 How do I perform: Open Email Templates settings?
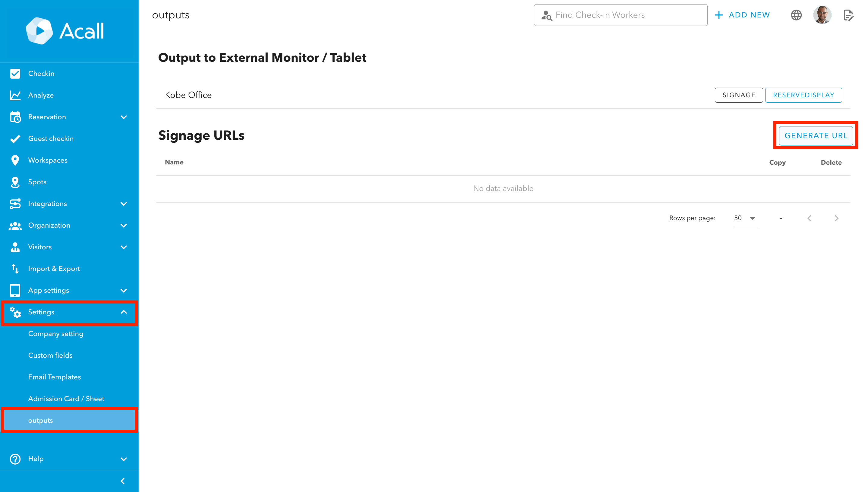(x=55, y=377)
